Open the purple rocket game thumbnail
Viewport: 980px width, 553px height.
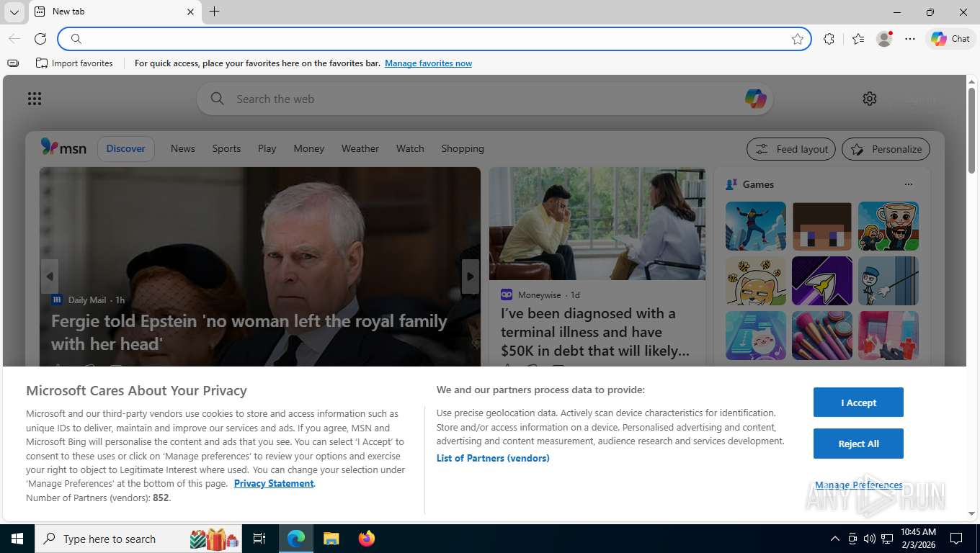pos(822,281)
